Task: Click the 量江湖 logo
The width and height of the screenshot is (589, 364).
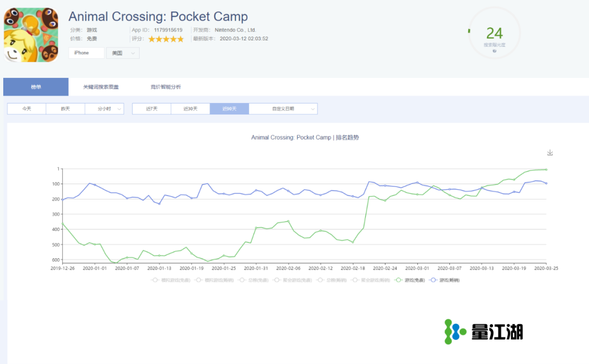Action: tap(484, 331)
